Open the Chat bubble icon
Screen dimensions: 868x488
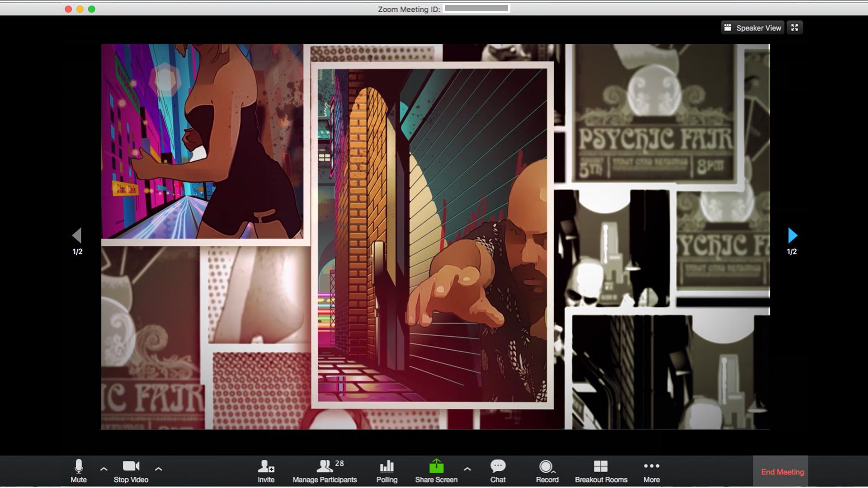pos(498,470)
